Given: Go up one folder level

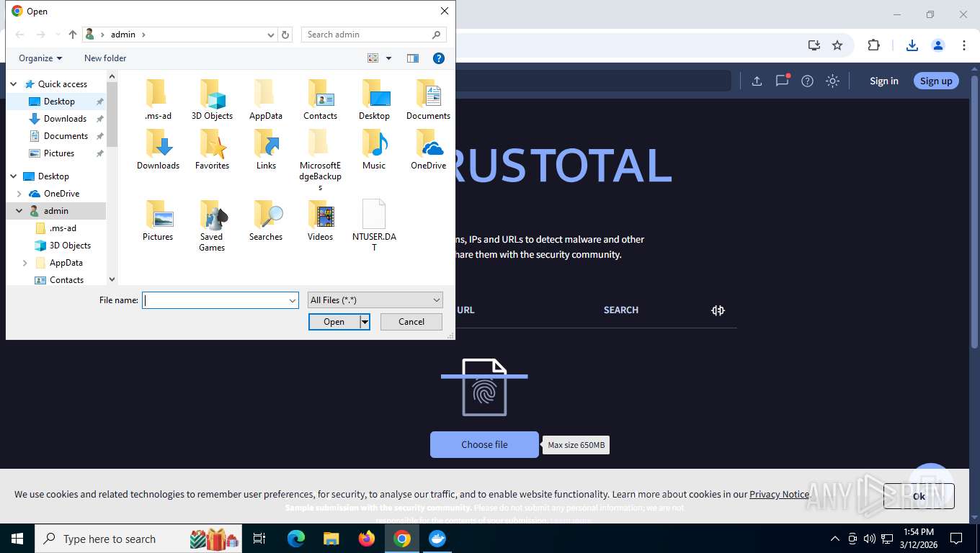Looking at the screenshot, I should point(73,35).
